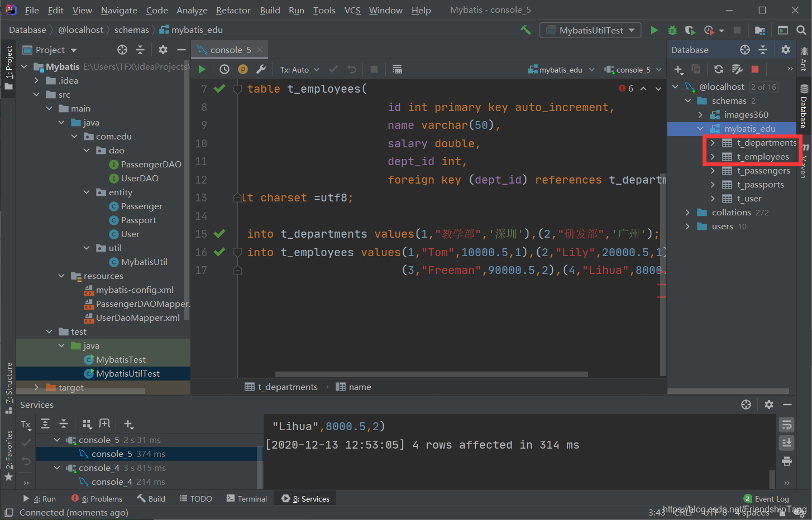812x520 pixels.
Task: Open the TODO tool window
Action: pyautogui.click(x=195, y=499)
